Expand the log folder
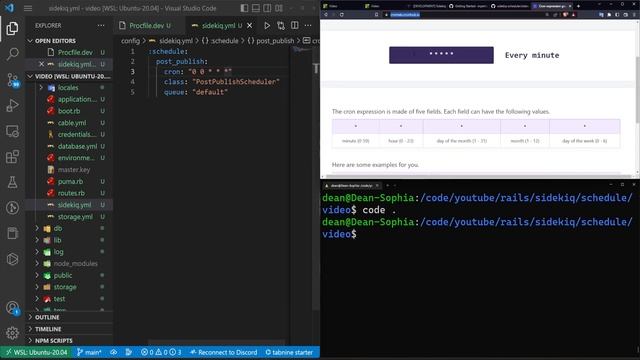Screen dimensions: 640x360 pyautogui.click(x=59, y=252)
